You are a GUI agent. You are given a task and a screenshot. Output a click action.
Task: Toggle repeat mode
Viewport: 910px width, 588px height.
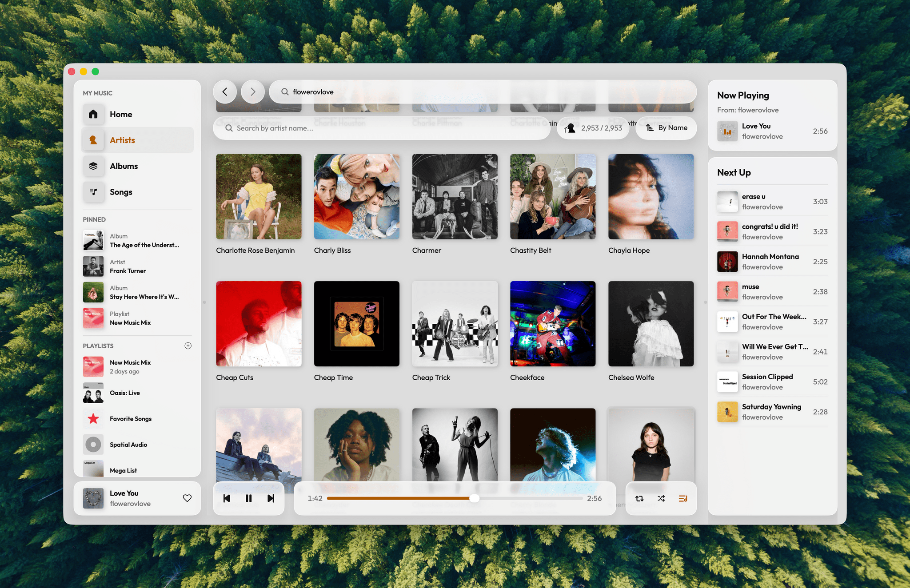tap(639, 498)
